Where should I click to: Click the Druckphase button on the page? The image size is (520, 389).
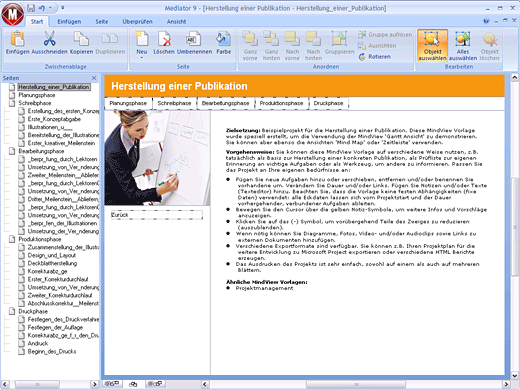click(x=329, y=103)
